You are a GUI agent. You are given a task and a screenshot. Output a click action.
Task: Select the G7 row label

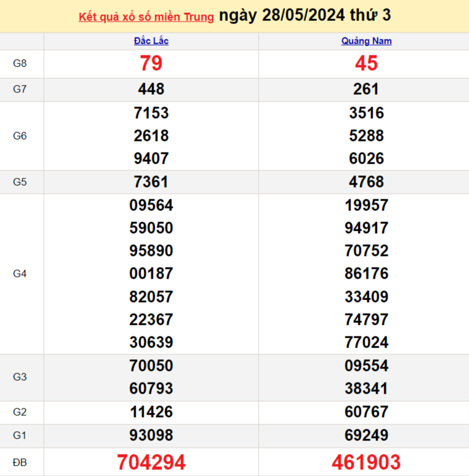click(20, 89)
